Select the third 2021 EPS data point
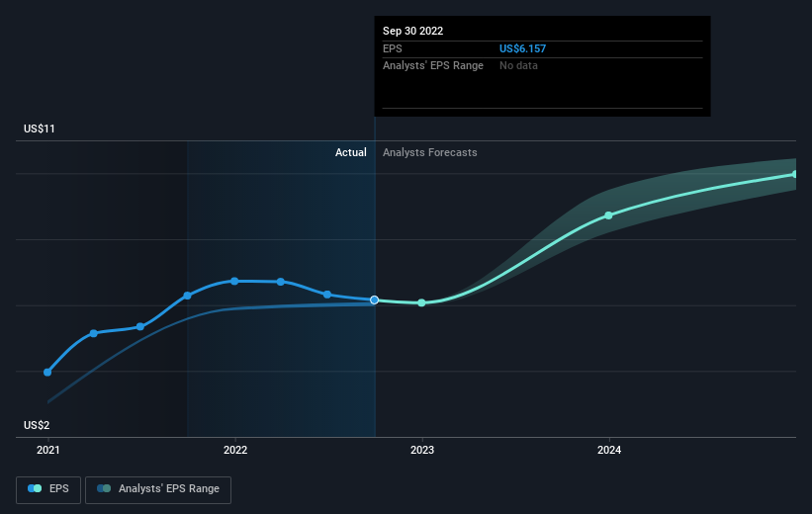This screenshot has width=812, height=514. (140, 326)
